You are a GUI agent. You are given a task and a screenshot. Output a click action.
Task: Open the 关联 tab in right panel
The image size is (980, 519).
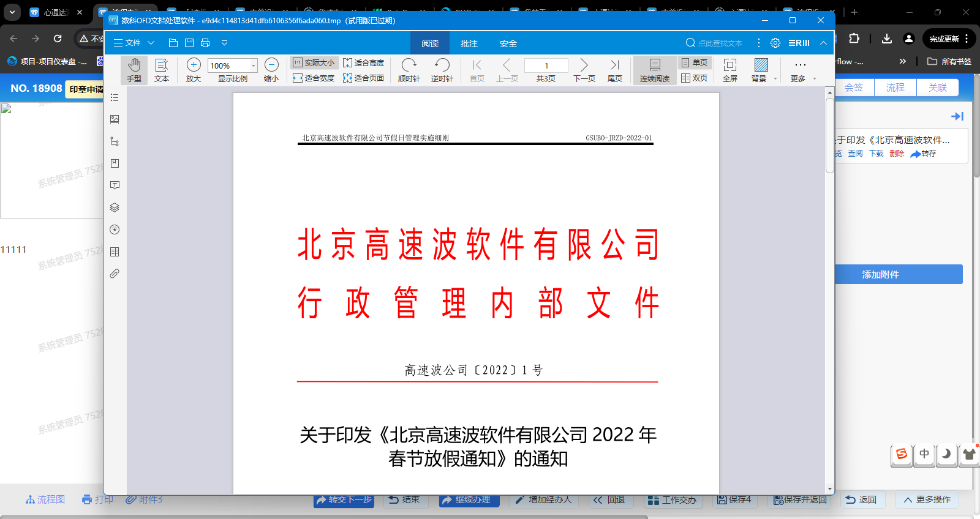938,88
